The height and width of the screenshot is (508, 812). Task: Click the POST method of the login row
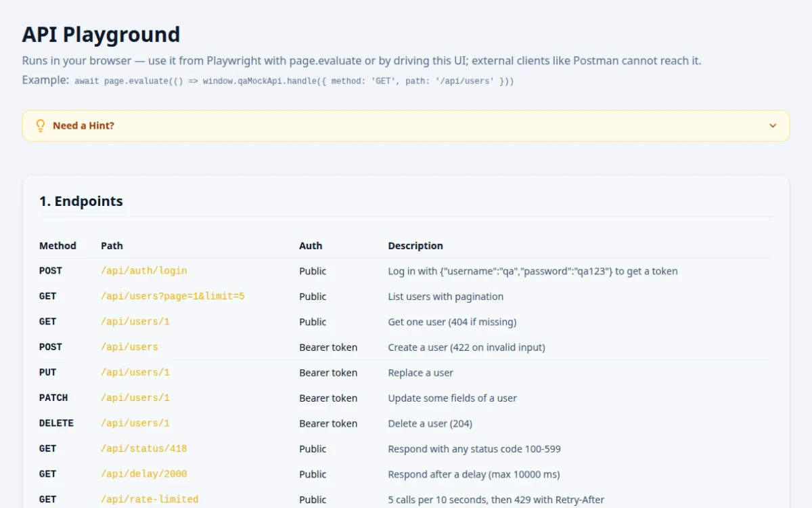tap(51, 271)
